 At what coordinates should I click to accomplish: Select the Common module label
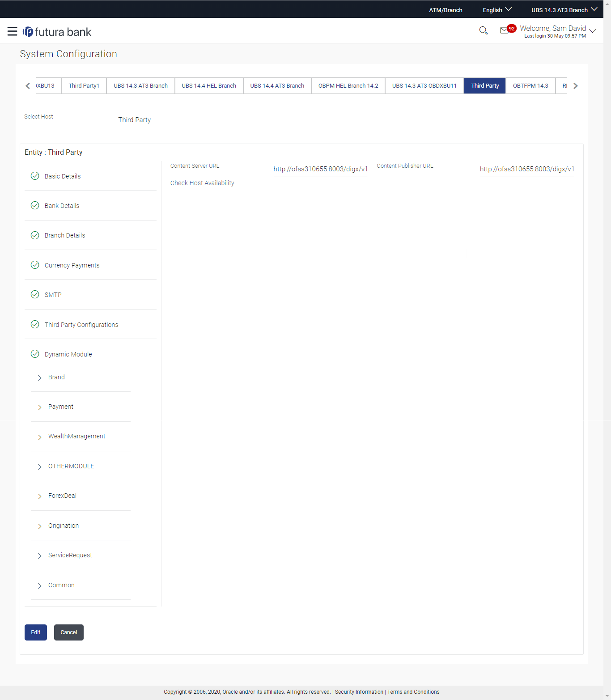tap(61, 585)
